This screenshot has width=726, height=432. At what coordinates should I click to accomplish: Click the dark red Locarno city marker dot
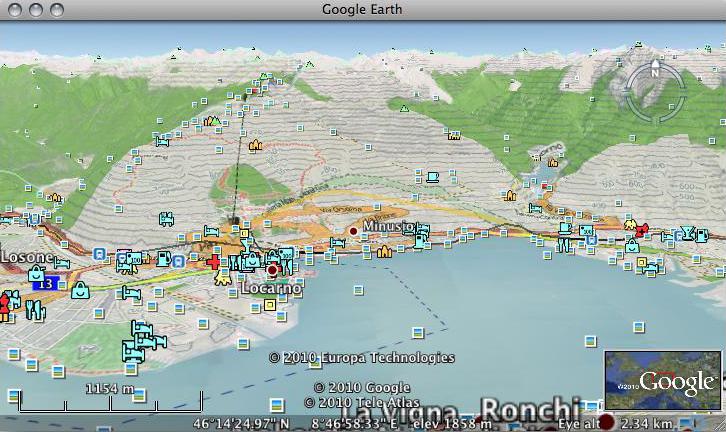(x=272, y=269)
